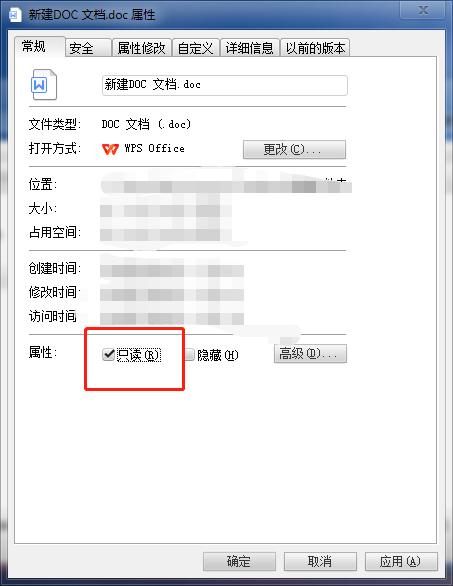Switch to the 安全 tab

coord(89,48)
